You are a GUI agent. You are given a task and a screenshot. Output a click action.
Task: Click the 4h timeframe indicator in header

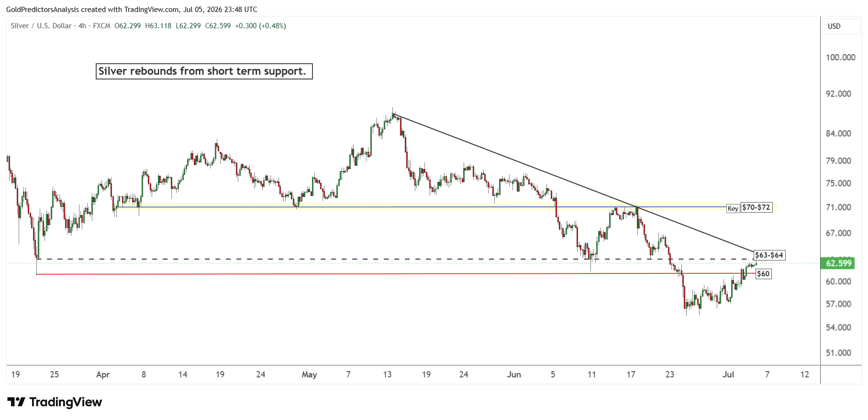tap(82, 26)
